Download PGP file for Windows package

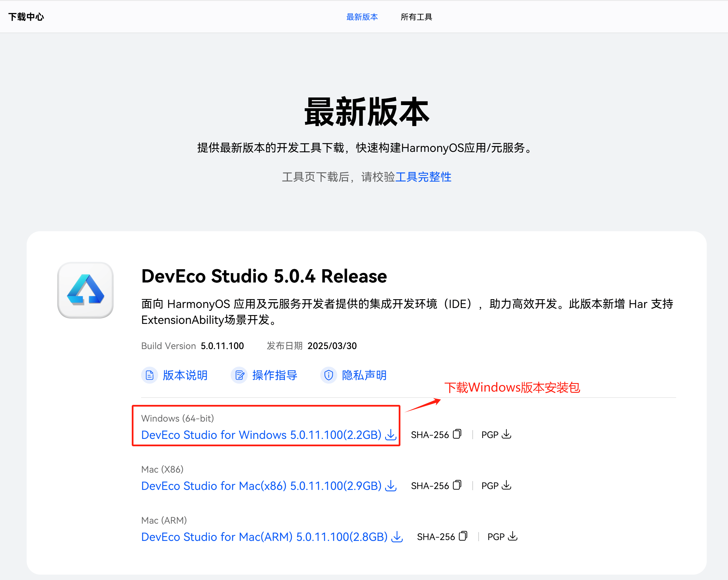pos(506,434)
